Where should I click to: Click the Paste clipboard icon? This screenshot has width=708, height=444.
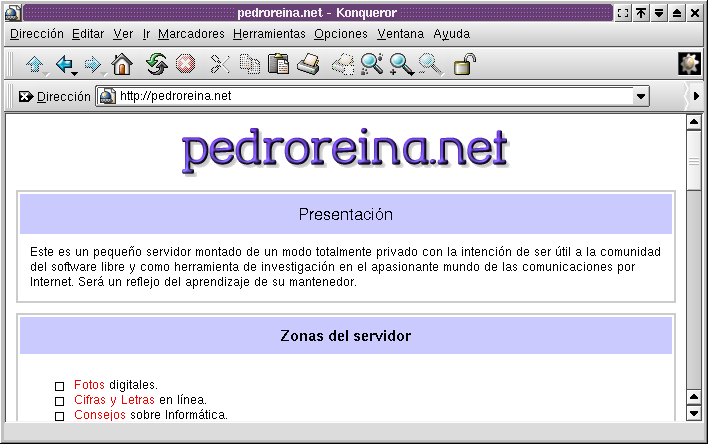278,65
